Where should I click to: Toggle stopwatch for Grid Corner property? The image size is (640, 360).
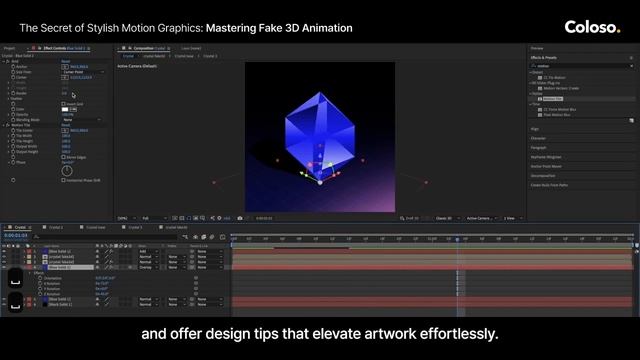click(13, 77)
